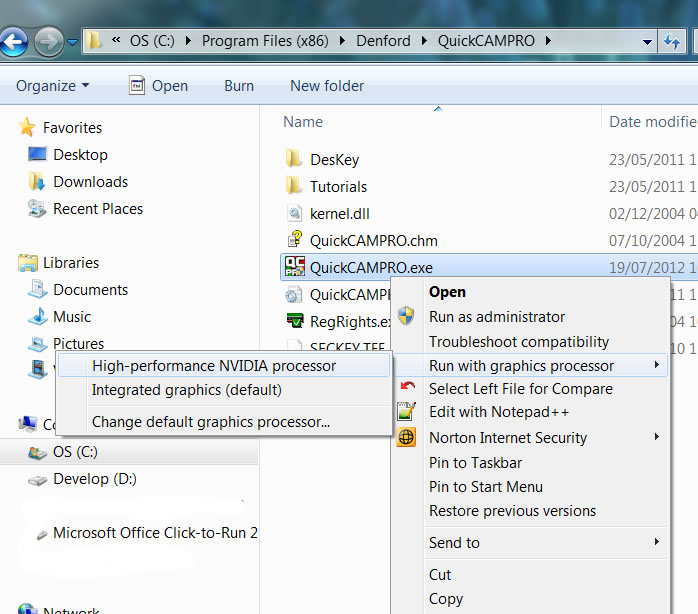Click the Burn toolbar button
The height and width of the screenshot is (614, 698).
[239, 86]
